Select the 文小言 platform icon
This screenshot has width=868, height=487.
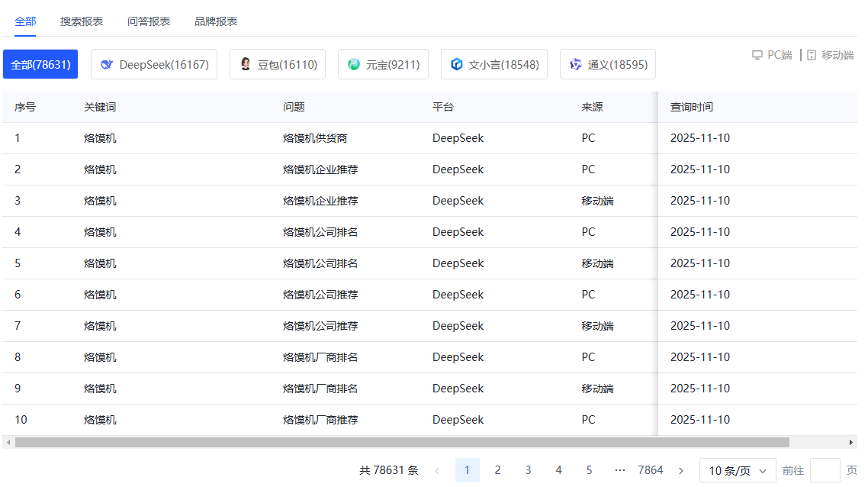coord(456,64)
